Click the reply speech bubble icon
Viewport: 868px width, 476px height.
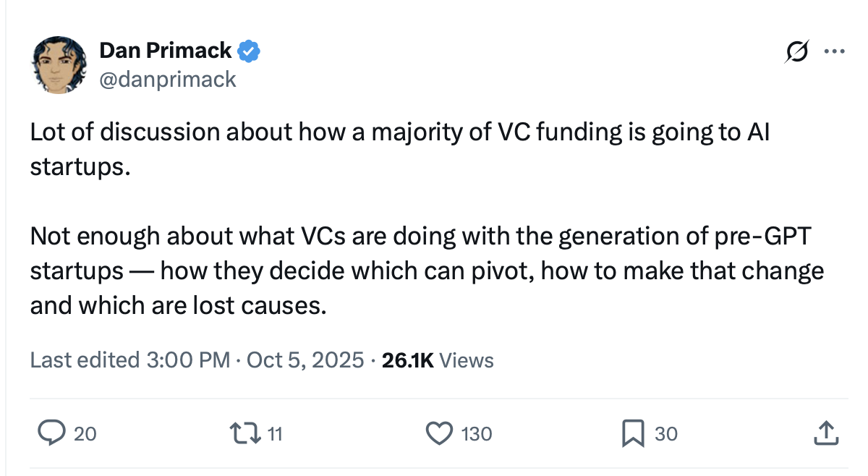click(x=53, y=433)
